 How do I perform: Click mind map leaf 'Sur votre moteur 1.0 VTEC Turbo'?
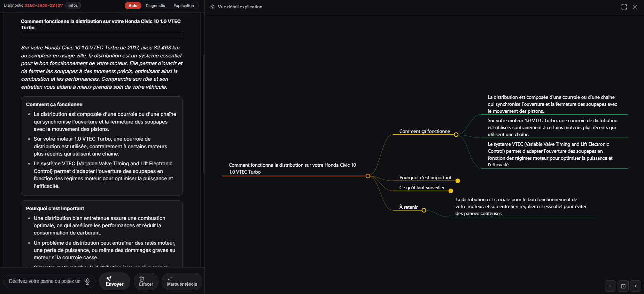[x=553, y=127]
